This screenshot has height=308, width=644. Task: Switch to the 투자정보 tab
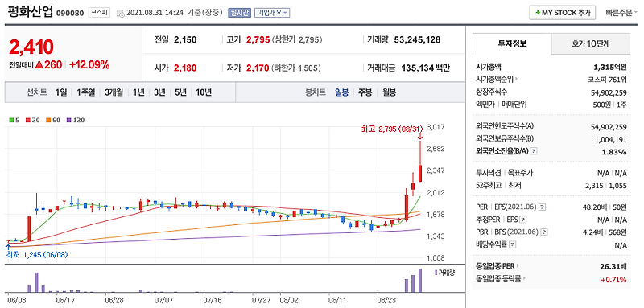(512, 44)
